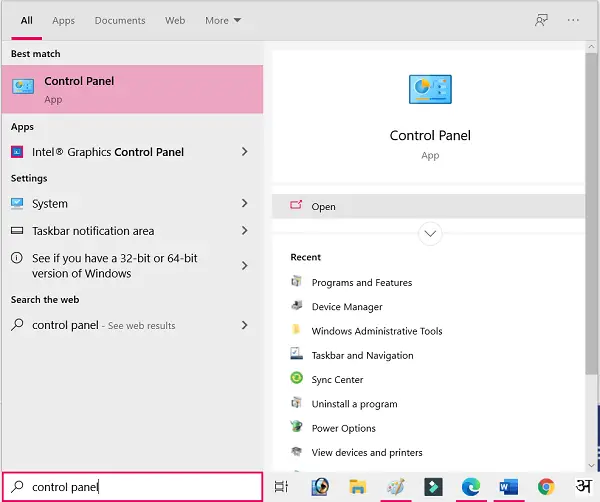Viewport: 600px width, 502px height.
Task: Click the System monitor icon
Action: click(17, 204)
